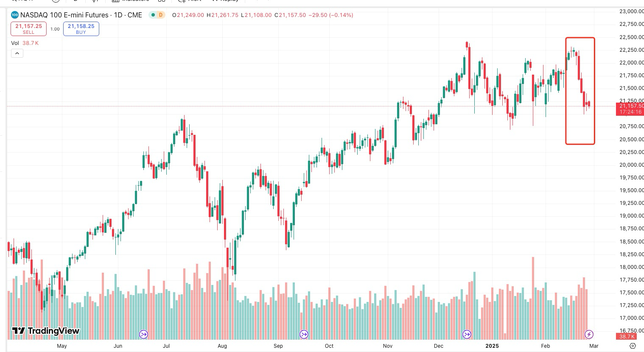The image size is (644, 352).
Task: Click the 1.00 order quantity field
Action: (55, 29)
